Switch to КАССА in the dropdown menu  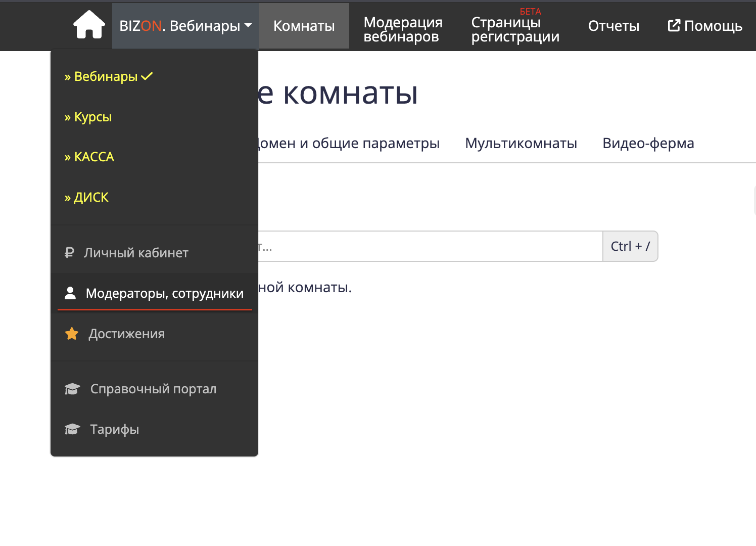94,157
